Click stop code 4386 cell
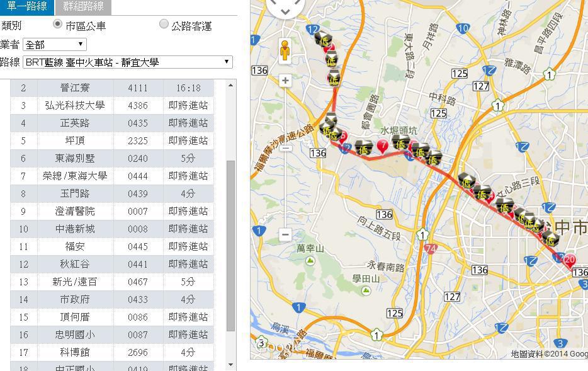This screenshot has height=371, width=588. tap(138, 105)
